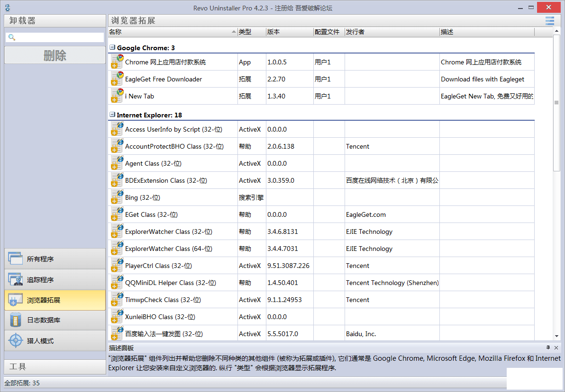Click the EagleGet Free Downloader extension icon
Viewport: 565px width, 392px height.
[117, 79]
